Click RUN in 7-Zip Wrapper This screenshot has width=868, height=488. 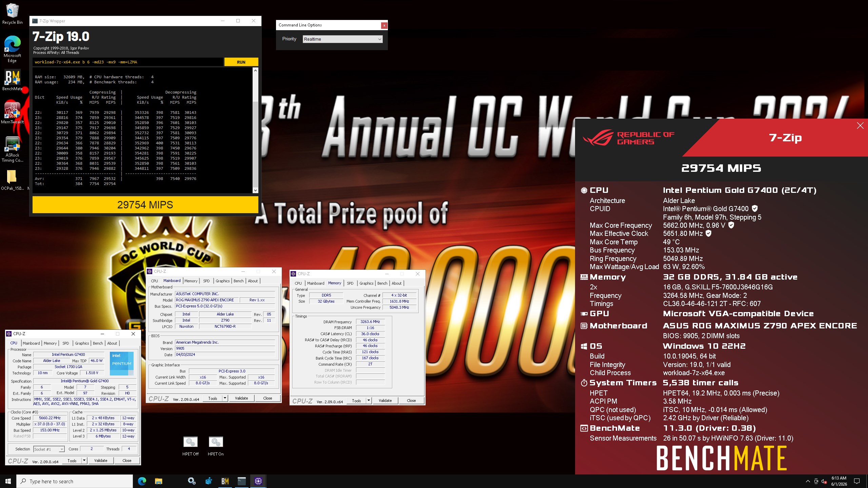tap(241, 62)
